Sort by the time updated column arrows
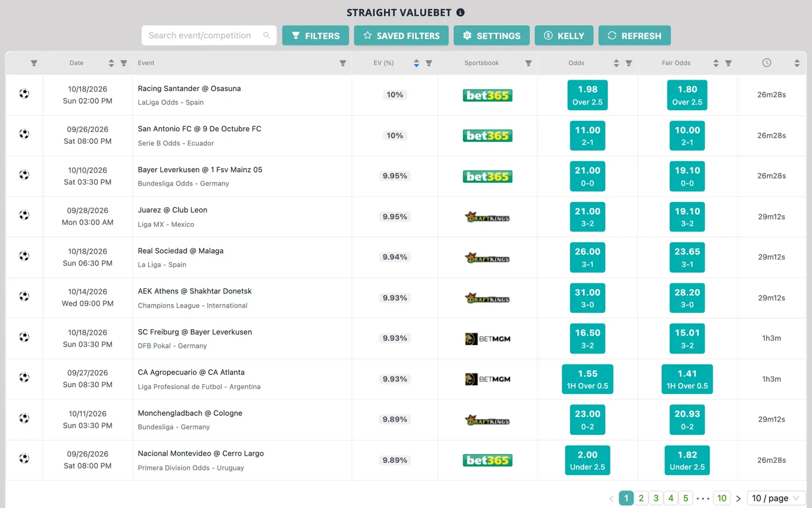Image resolution: width=812 pixels, height=508 pixels. (x=797, y=63)
